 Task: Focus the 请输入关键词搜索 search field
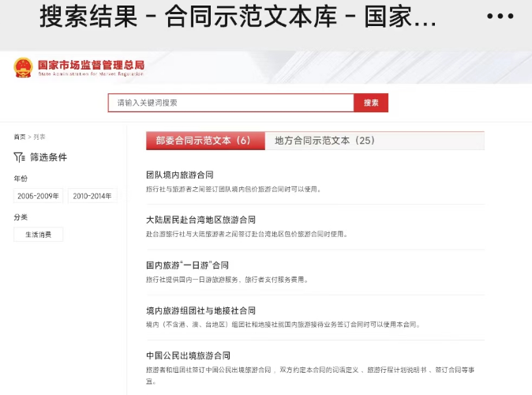point(230,103)
